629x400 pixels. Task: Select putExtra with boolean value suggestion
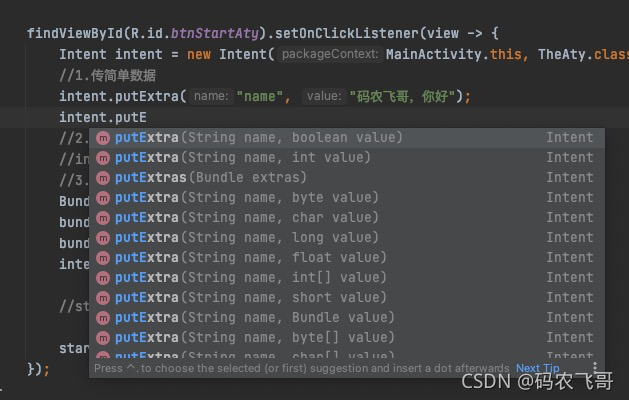(x=347, y=138)
